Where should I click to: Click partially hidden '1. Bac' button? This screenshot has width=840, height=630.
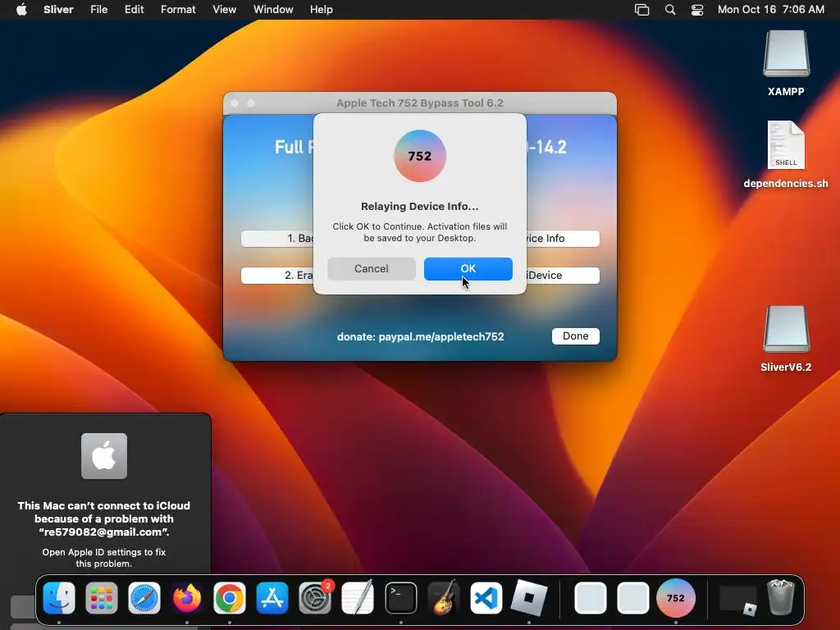tap(277, 239)
